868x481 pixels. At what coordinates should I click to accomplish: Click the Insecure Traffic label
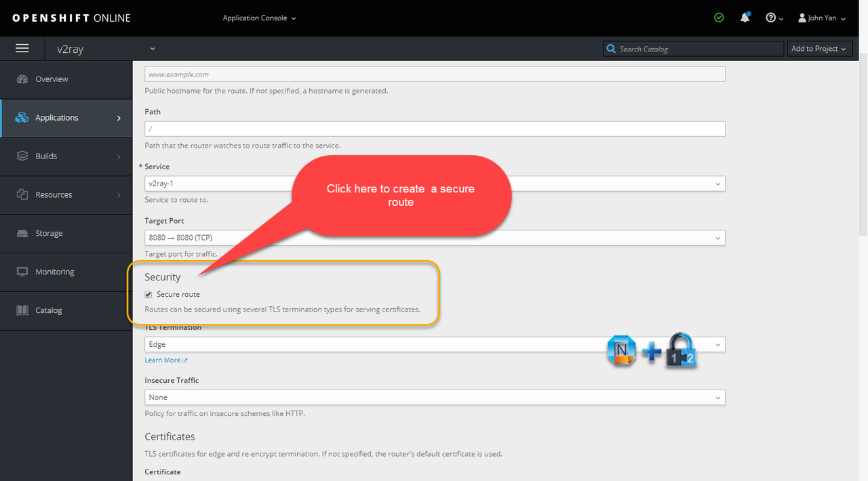click(172, 381)
